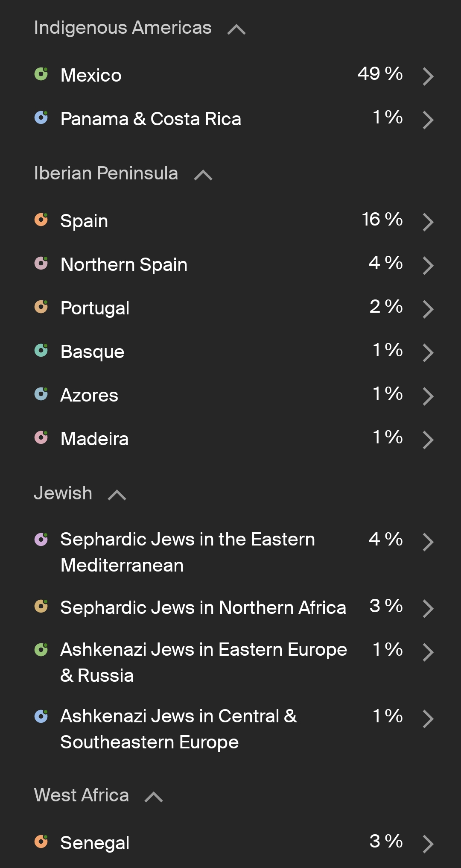
Task: Select the Azores region entry
Action: point(89,395)
